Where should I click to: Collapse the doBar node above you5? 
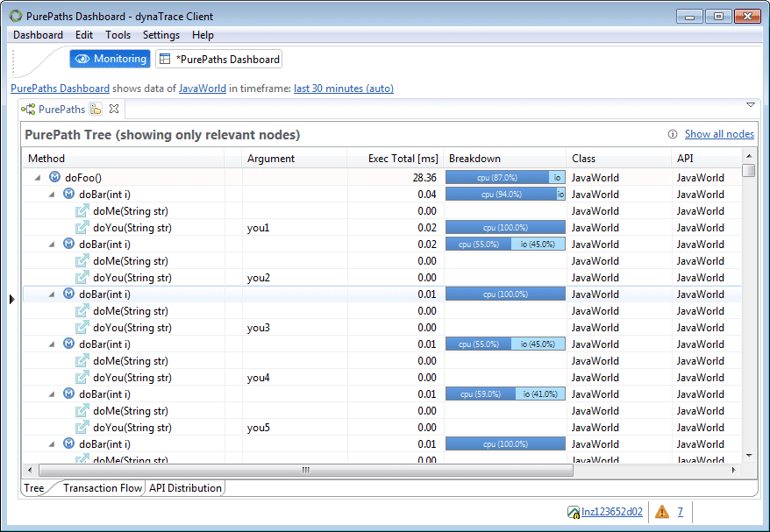click(52, 394)
